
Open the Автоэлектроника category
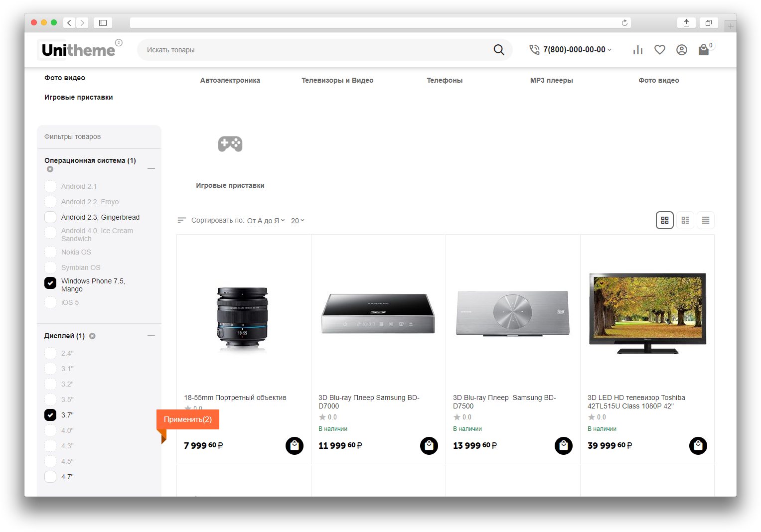coord(230,80)
